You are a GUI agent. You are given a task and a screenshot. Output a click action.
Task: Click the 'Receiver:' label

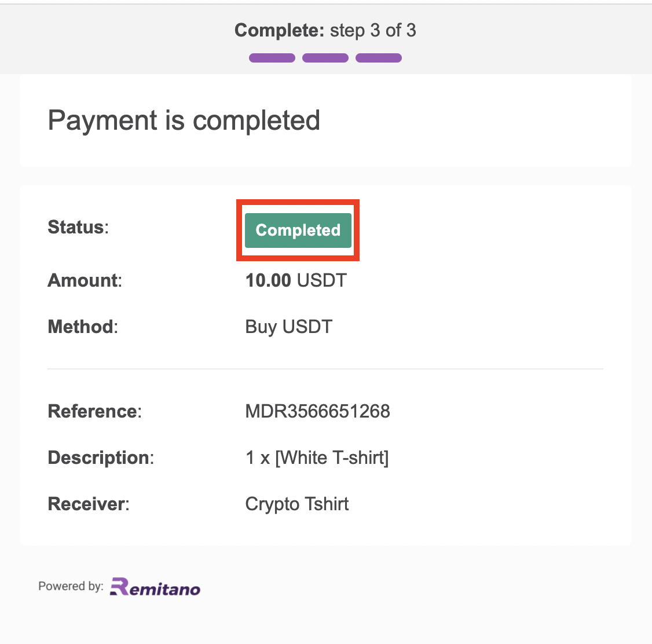(x=89, y=504)
